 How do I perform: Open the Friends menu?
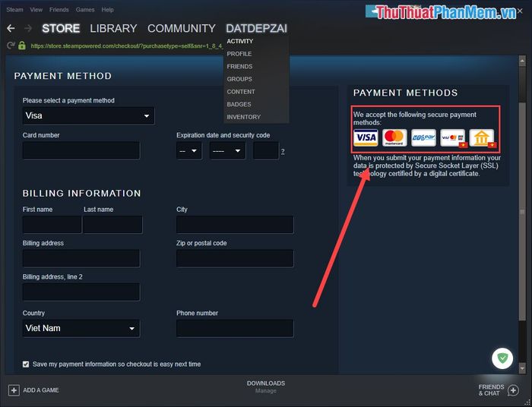point(59,9)
